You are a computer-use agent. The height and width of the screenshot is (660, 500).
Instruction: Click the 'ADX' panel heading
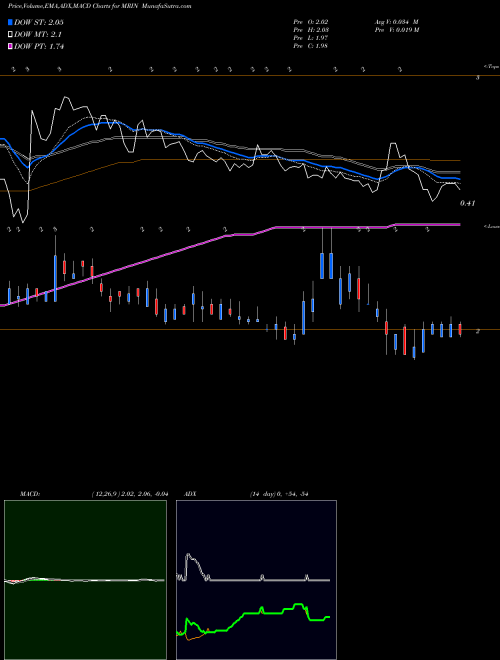(x=190, y=494)
